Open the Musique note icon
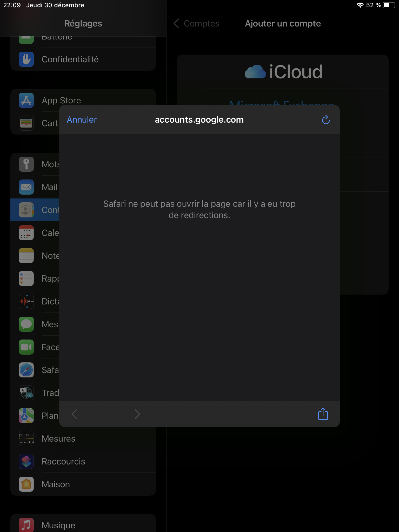 26,525
